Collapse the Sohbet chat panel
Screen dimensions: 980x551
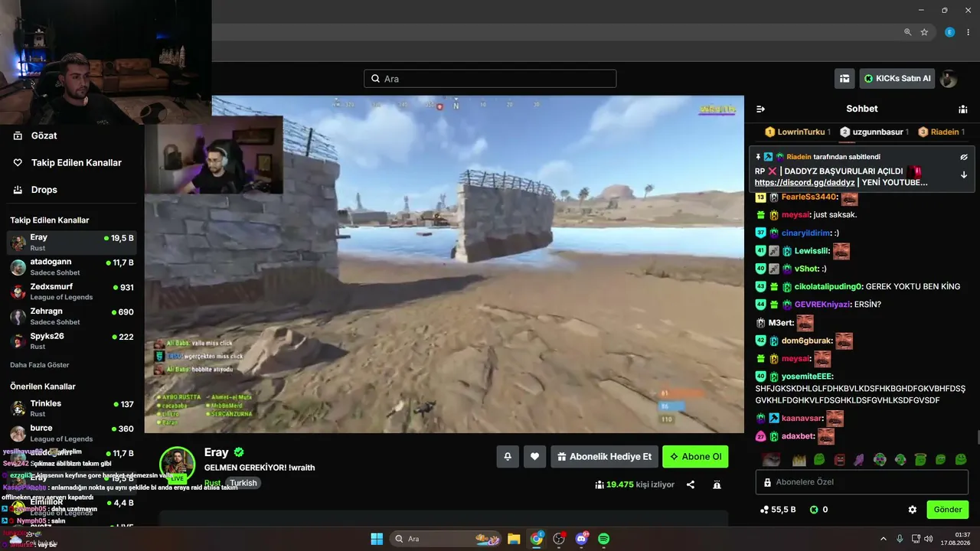pyautogui.click(x=760, y=109)
